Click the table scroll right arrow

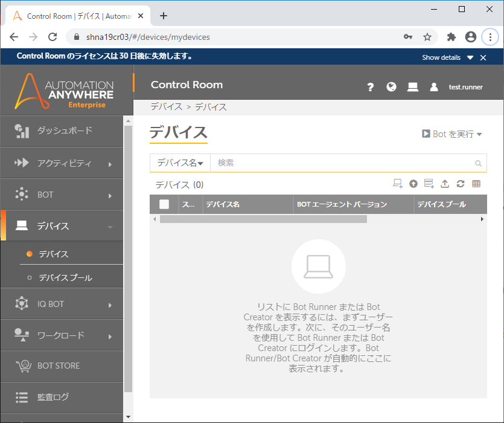482,219
